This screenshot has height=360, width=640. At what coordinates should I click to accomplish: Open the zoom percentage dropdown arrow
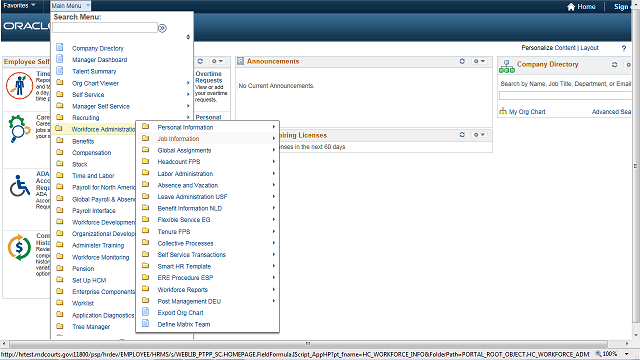627,354
